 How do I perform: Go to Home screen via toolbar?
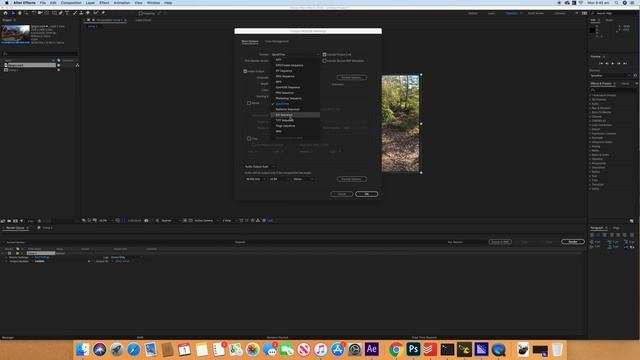[5, 13]
